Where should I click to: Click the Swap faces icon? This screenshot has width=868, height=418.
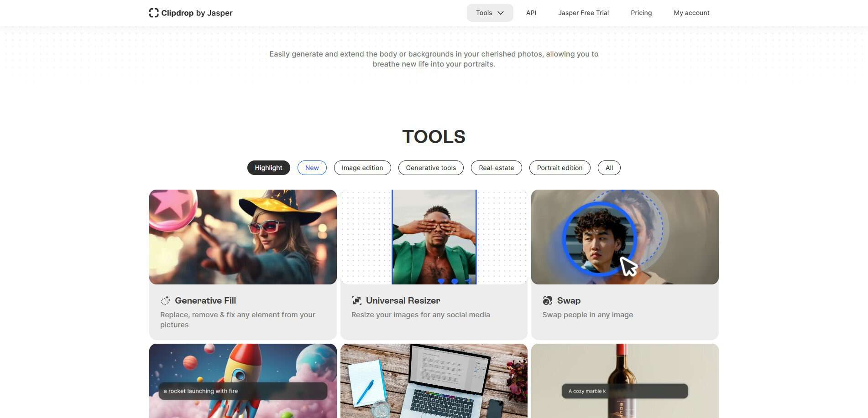pos(547,300)
